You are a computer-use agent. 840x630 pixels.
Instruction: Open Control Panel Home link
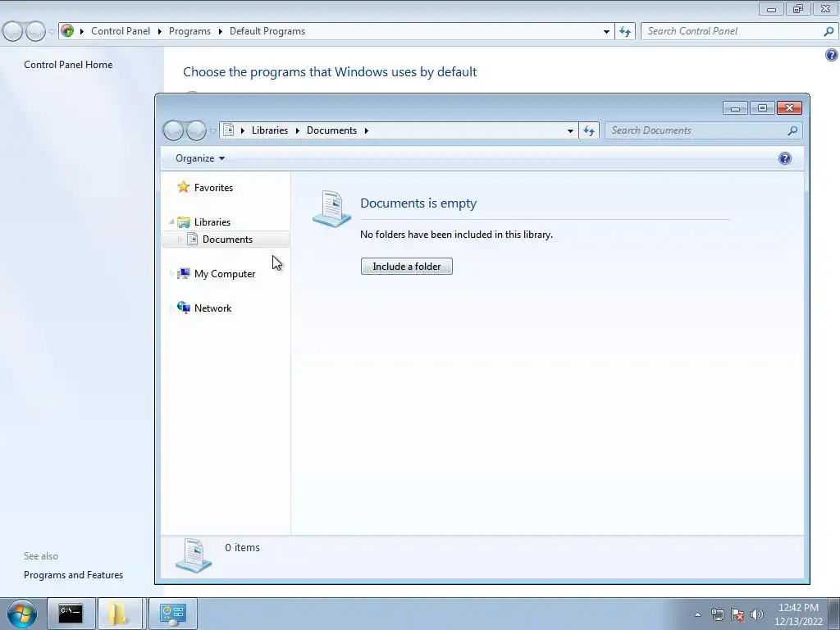[68, 64]
